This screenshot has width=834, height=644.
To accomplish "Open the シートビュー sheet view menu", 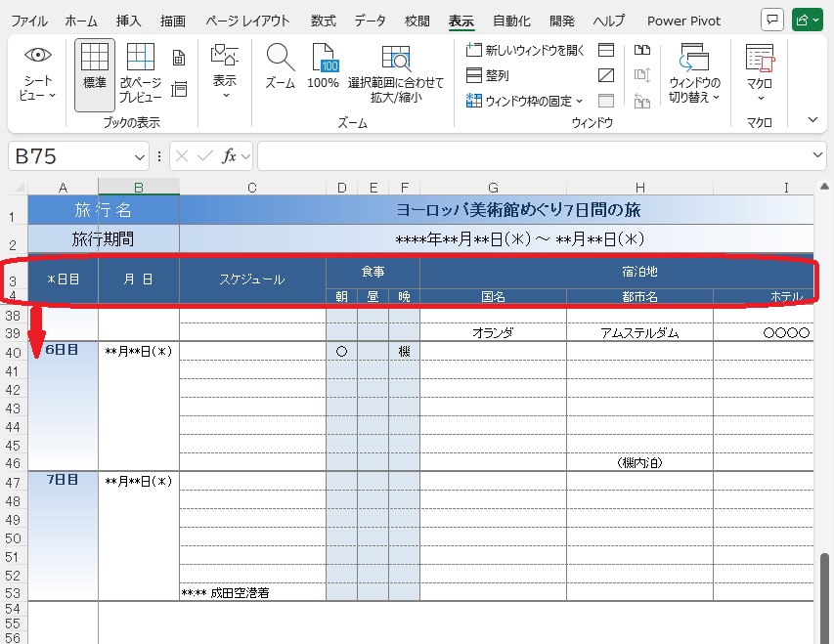I will [37, 73].
